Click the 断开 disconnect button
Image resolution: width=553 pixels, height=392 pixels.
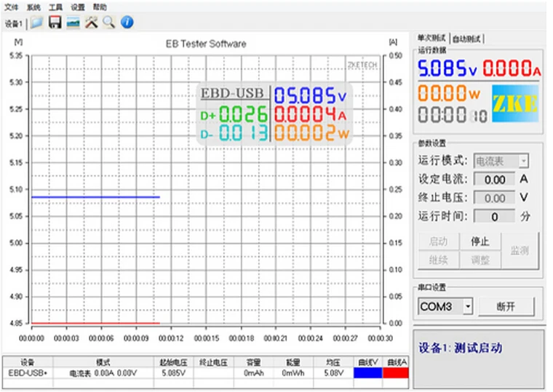click(x=506, y=307)
